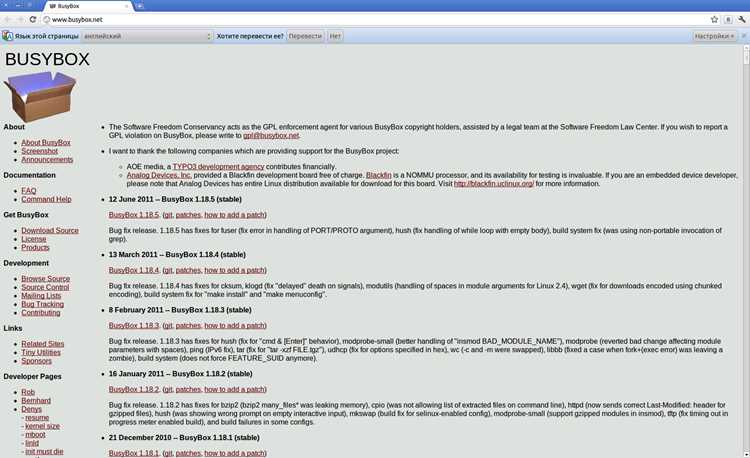Open the Contributing link
Viewport: 750px width, 458px height.
point(41,313)
